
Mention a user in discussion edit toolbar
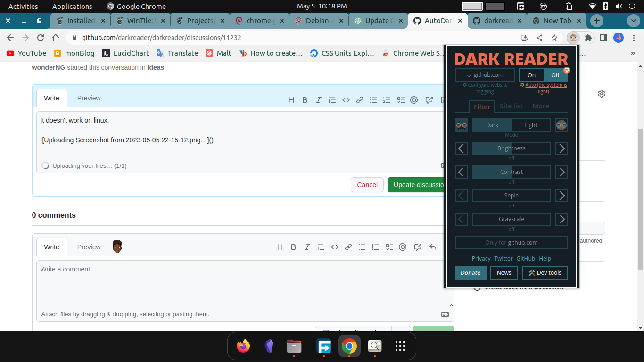[x=414, y=100]
